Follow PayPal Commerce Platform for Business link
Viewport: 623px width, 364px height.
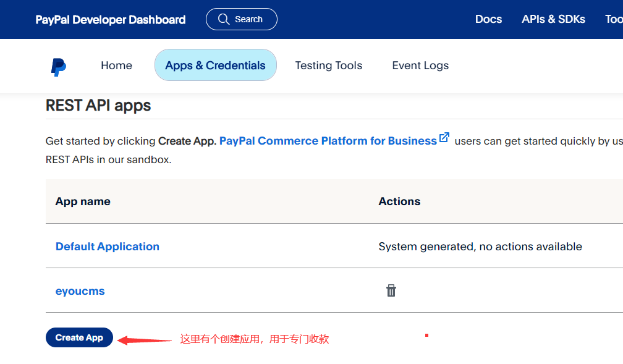(x=328, y=141)
